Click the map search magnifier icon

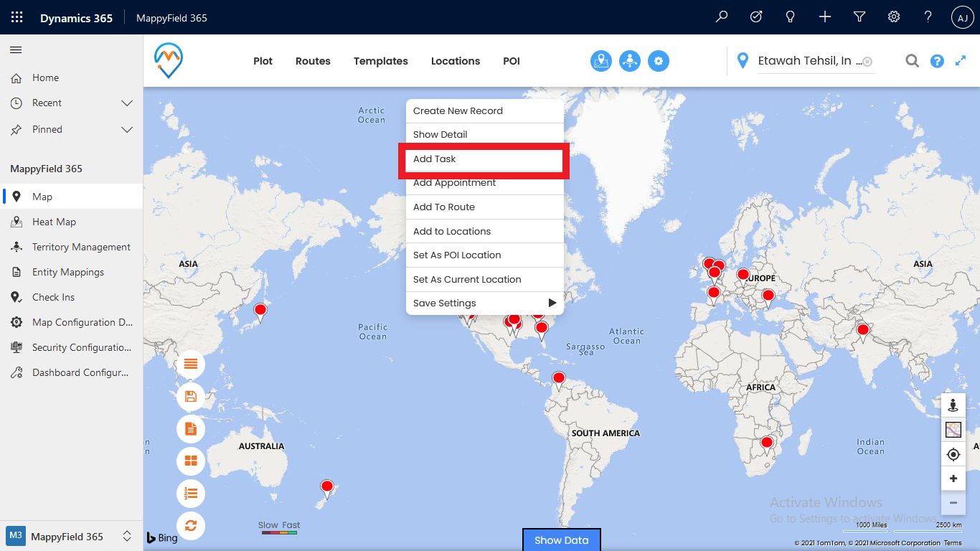tap(912, 61)
